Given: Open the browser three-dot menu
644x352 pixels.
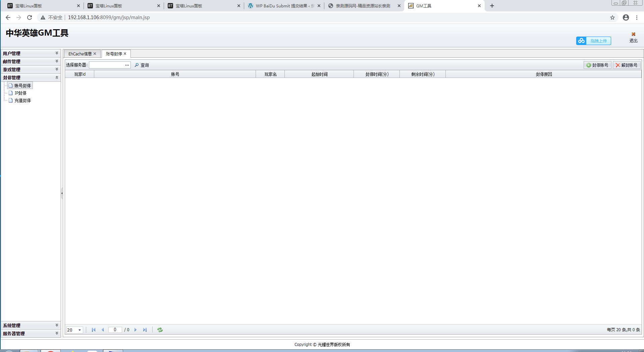Looking at the screenshot, I should point(637,17).
